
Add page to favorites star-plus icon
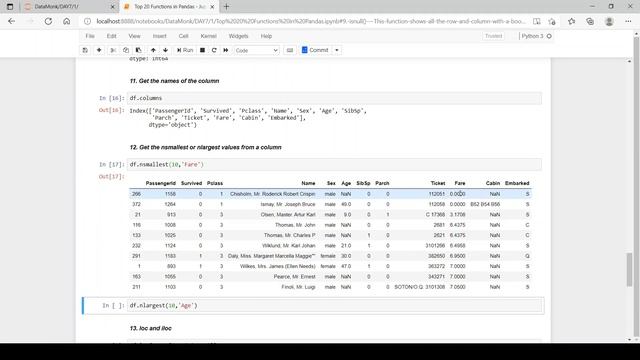click(552, 21)
